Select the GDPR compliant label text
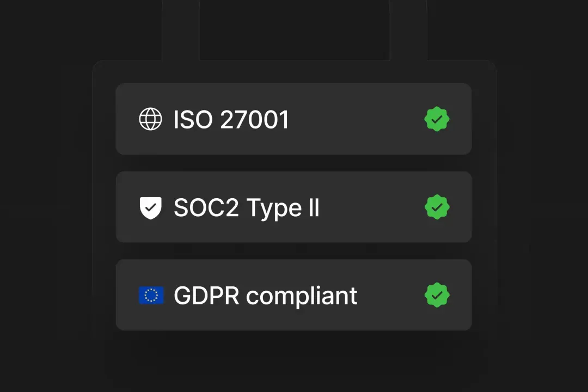Viewport: 588px width, 392px height. coord(265,296)
